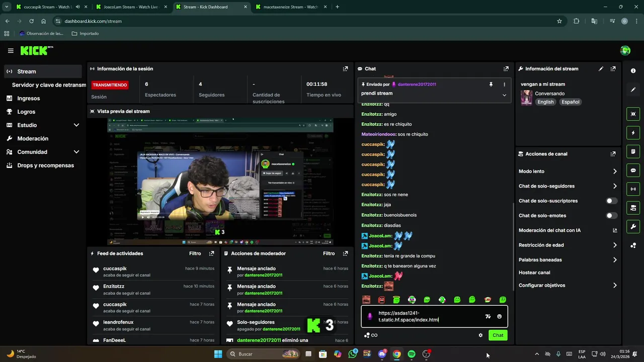Open the Restricción de edad options
644x362 pixels.
coord(568,245)
